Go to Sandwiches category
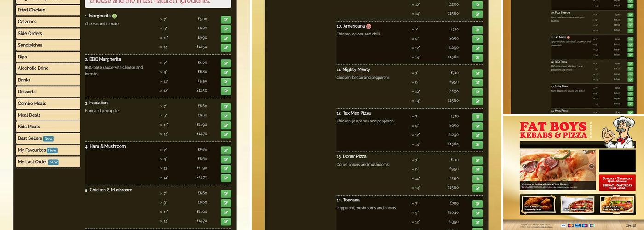Image resolution: width=644 pixels, height=230 pixels. tap(48, 45)
